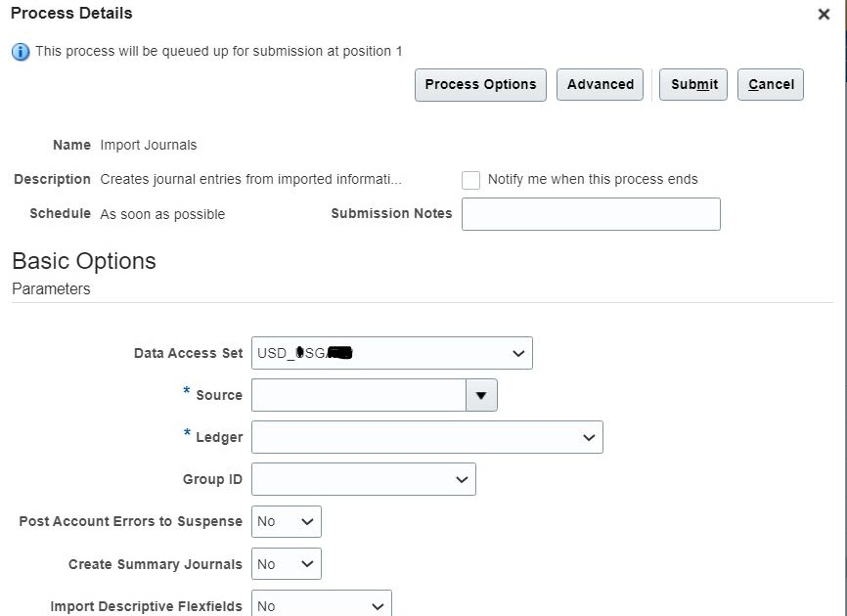Click the Schedule value As soon as possible
This screenshot has height=616, width=847.
click(160, 213)
